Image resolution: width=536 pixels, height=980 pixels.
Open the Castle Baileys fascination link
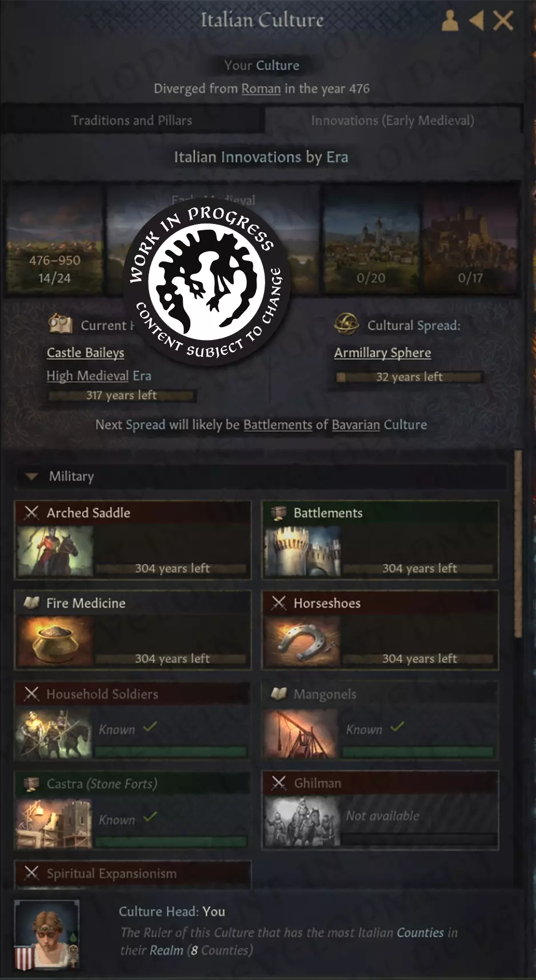pyautogui.click(x=86, y=353)
